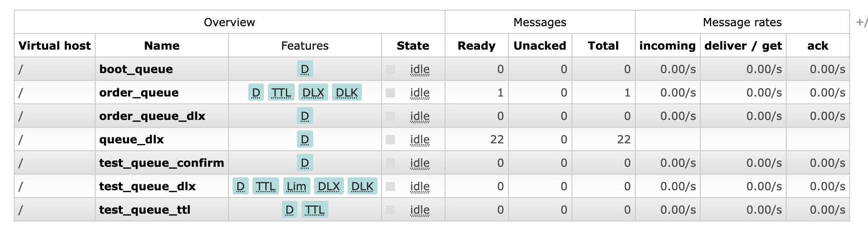The width and height of the screenshot is (868, 227).
Task: Sort queues by Ready messages column
Action: point(476,45)
